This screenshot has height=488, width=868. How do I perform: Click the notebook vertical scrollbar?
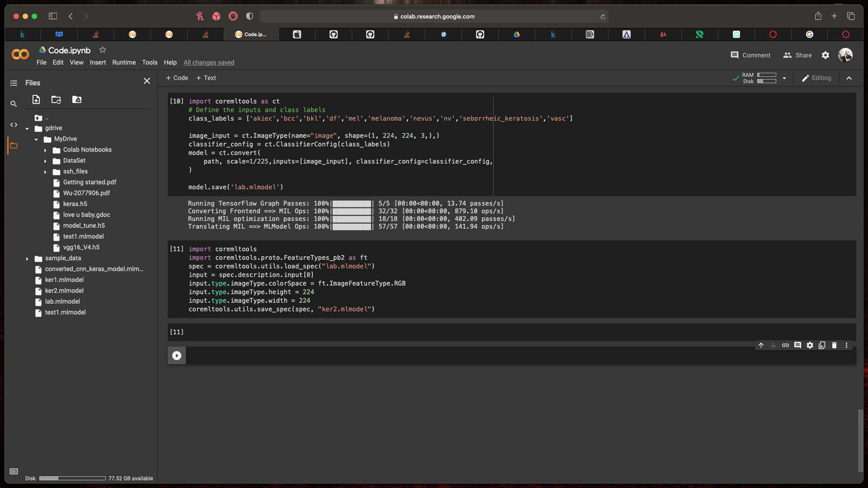tap(860, 441)
